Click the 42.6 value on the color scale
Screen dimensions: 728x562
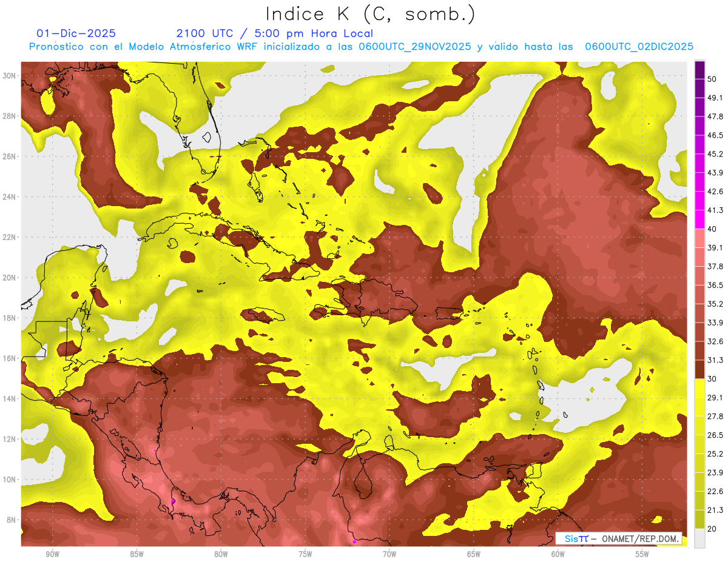716,192
